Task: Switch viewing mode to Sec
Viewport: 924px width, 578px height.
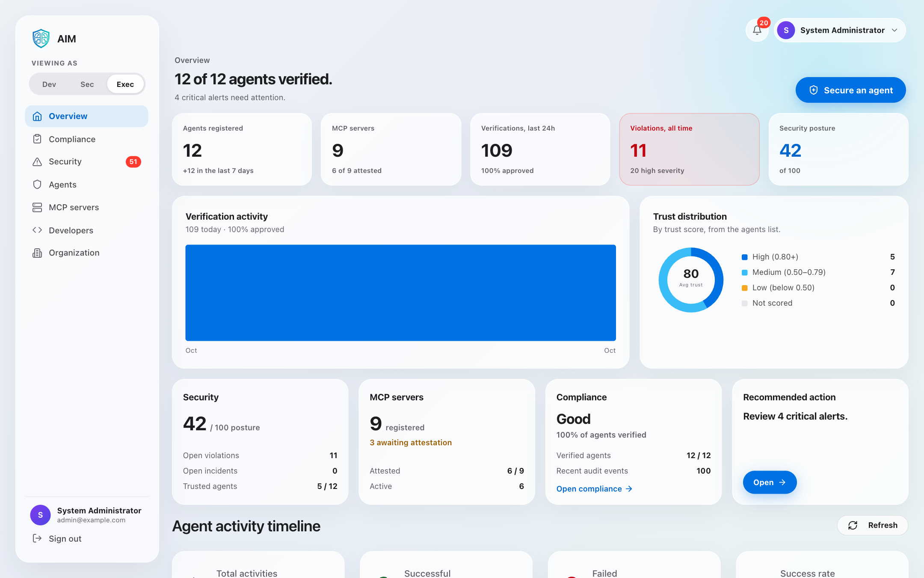Action: 87,84
